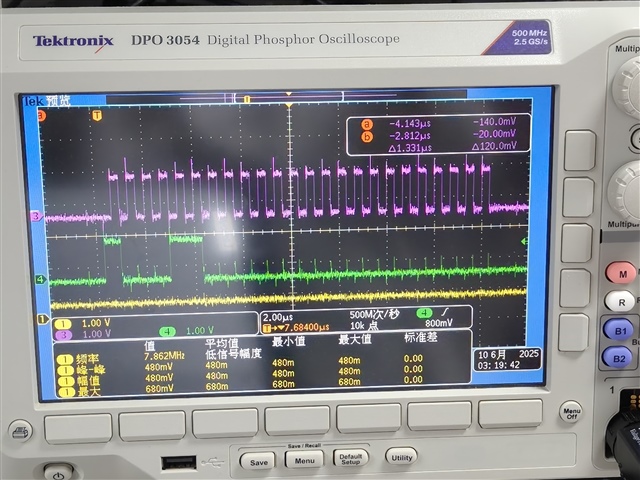Viewport: 640px width, 480px height.
Task: Push the Save/Recall Menu button
Action: [304, 460]
